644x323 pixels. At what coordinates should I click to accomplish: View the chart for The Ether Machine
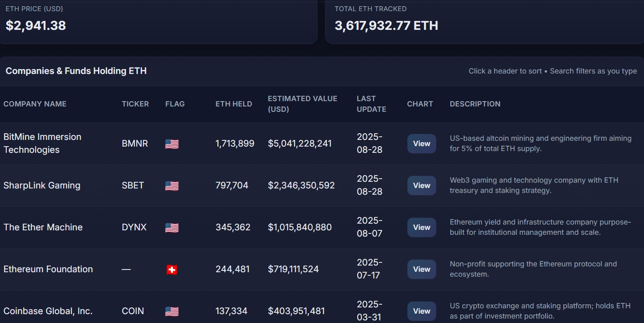(421, 227)
